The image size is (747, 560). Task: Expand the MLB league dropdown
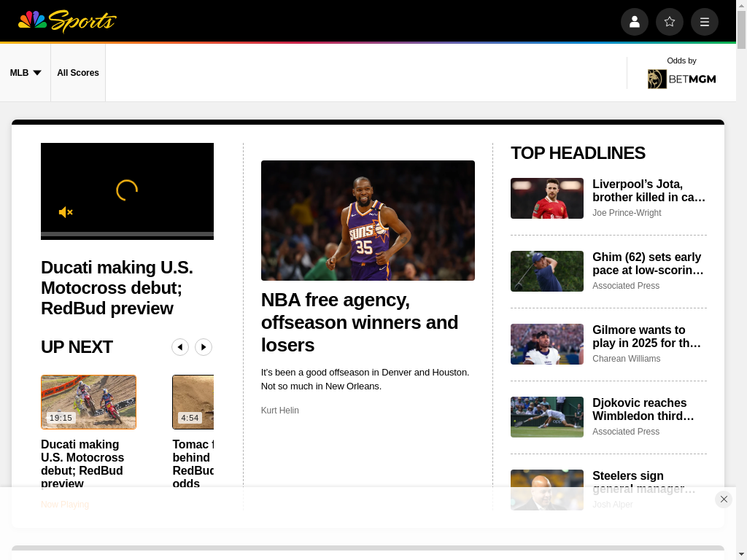coord(26,73)
